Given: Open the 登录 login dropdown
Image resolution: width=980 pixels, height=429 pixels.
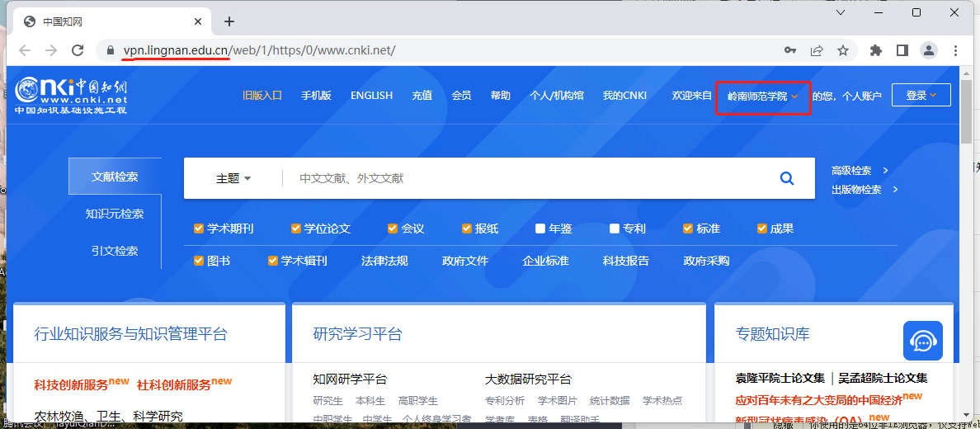Looking at the screenshot, I should [921, 96].
